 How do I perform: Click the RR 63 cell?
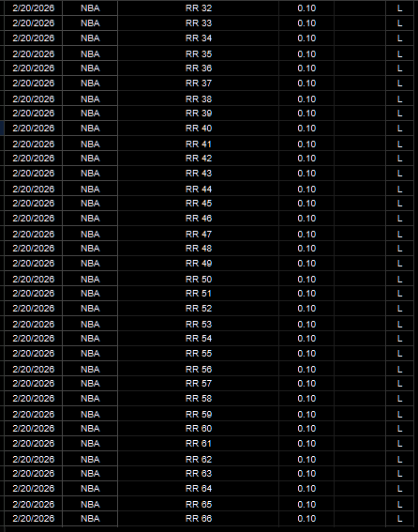click(199, 474)
